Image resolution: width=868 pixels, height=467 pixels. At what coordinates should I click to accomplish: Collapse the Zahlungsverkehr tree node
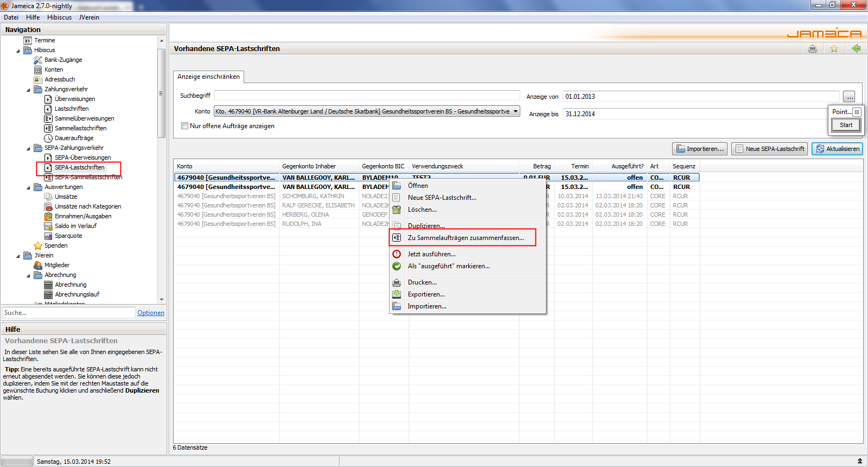tap(28, 90)
